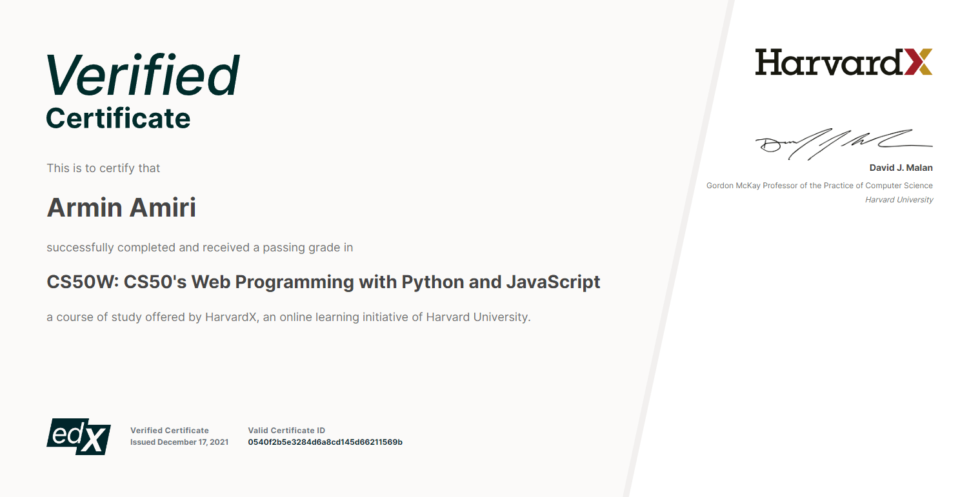The image size is (980, 497).
Task: Click the black Harvard wordmark in the logo
Action: point(828,63)
